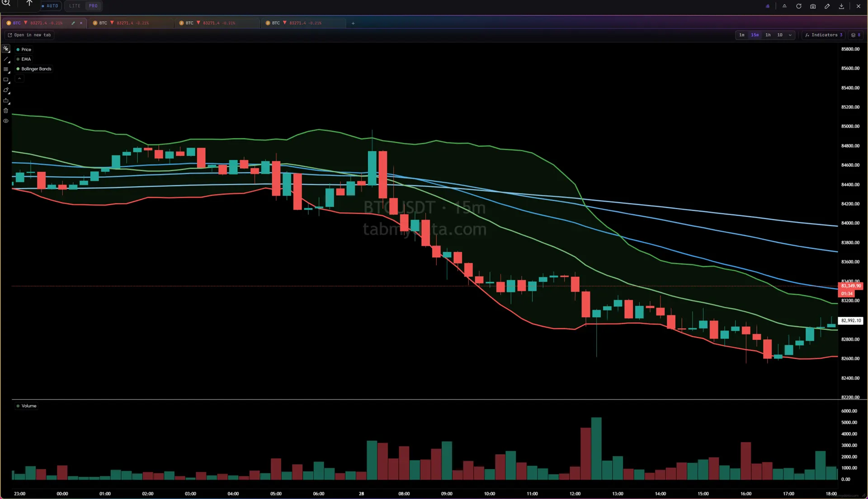Screen dimensions: 868x499
Task: Set timeframe to 1m
Action: point(742,35)
